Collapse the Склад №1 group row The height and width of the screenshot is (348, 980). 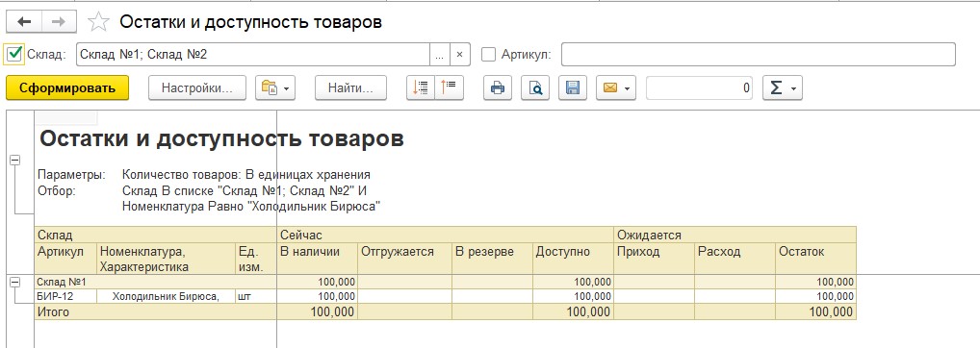[15, 283]
